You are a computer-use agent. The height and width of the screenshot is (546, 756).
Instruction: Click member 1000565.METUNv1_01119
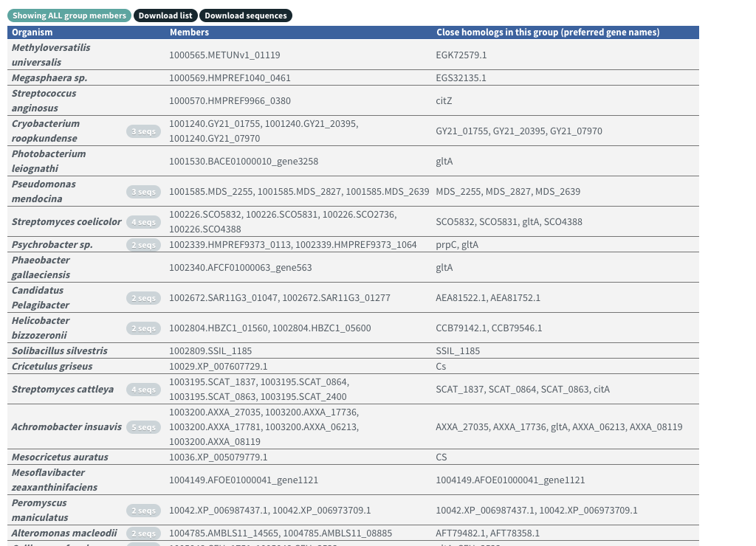(x=224, y=55)
